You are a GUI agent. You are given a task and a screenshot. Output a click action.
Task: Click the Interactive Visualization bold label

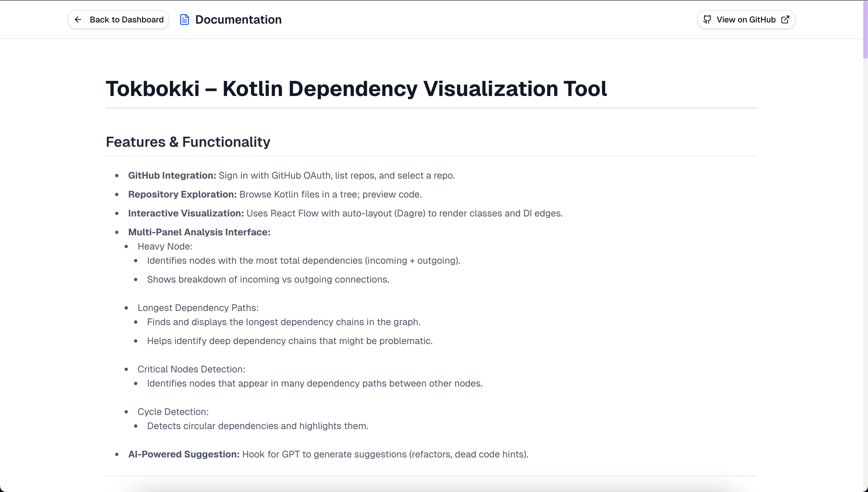point(186,213)
